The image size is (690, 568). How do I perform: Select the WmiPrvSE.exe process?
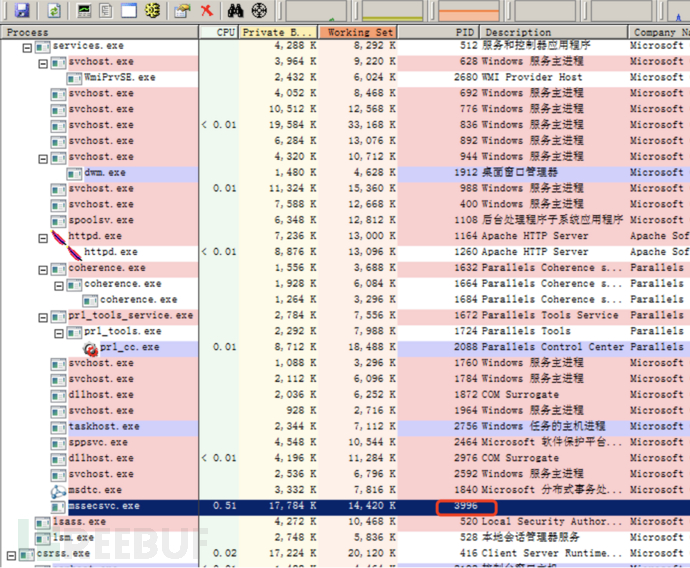120,77
